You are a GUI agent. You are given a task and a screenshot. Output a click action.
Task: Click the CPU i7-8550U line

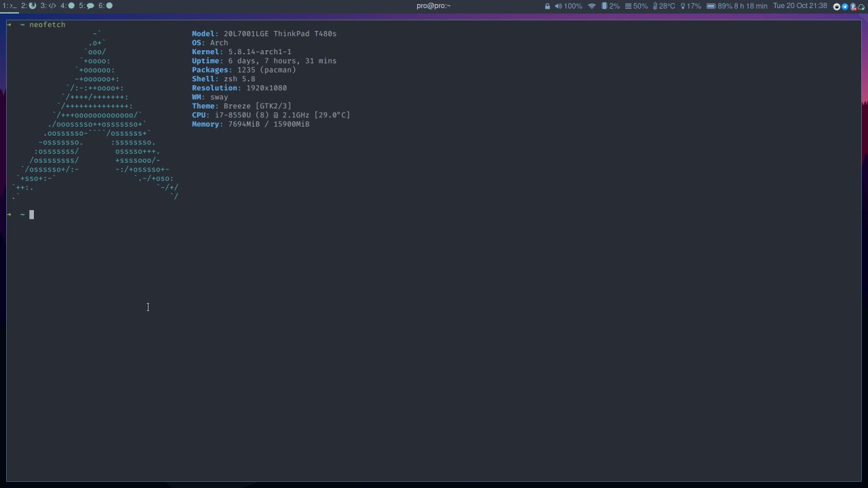(271, 115)
